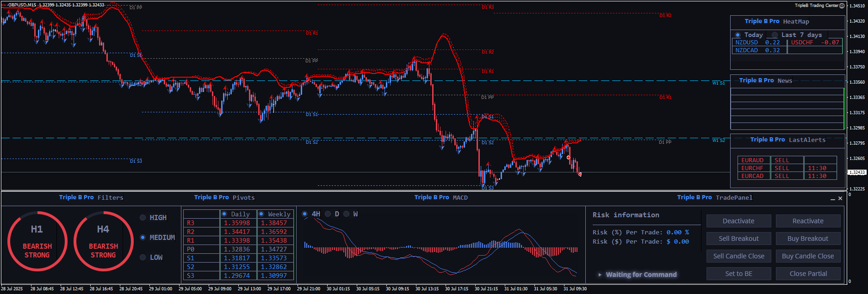The height and width of the screenshot is (294, 868).
Task: Click the red current-price arrow marker on chart
Action: pos(579,174)
